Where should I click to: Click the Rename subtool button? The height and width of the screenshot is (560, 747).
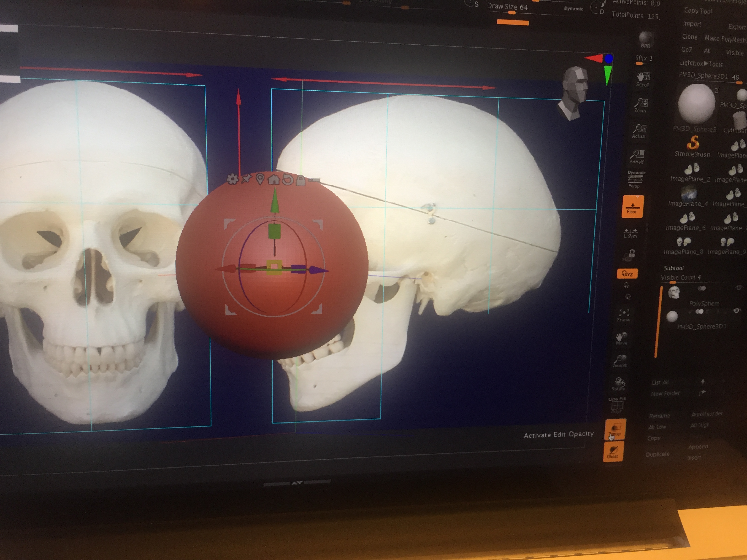point(659,415)
